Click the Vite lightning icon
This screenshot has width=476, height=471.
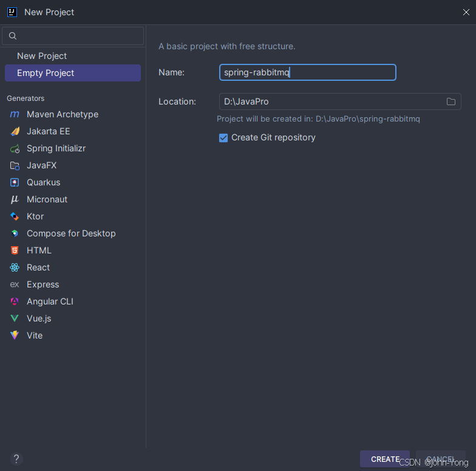(x=15, y=335)
